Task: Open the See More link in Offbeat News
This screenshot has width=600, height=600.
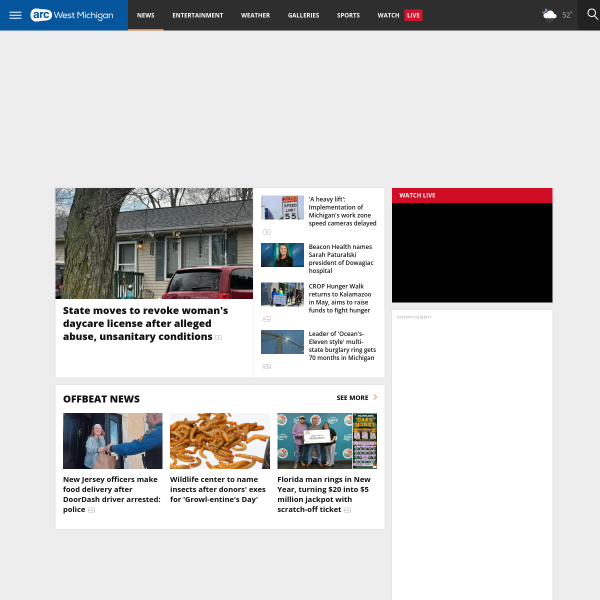Action: pyautogui.click(x=352, y=398)
